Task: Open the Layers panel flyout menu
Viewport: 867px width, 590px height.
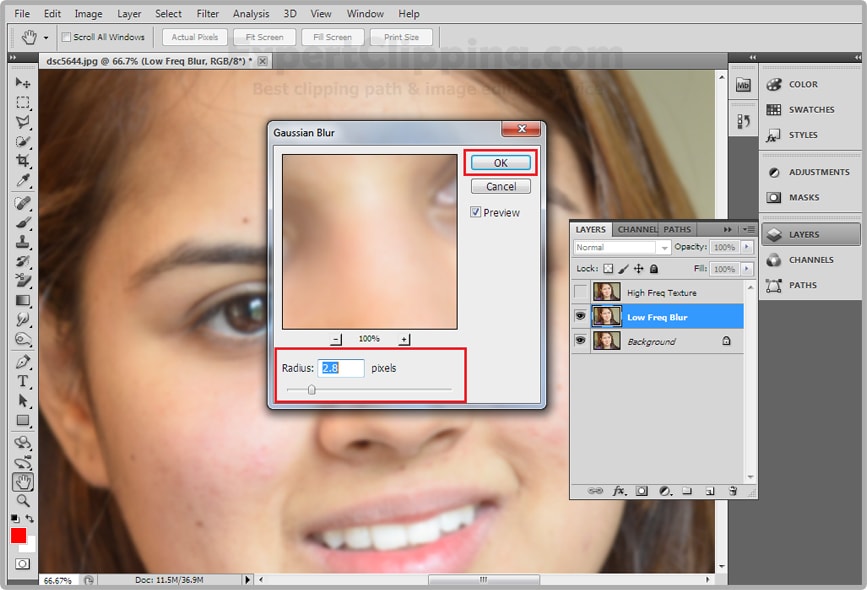Action: 748,227
